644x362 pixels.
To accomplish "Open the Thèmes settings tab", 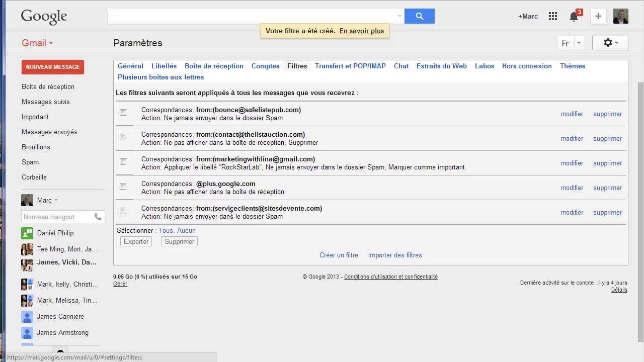I will (573, 66).
